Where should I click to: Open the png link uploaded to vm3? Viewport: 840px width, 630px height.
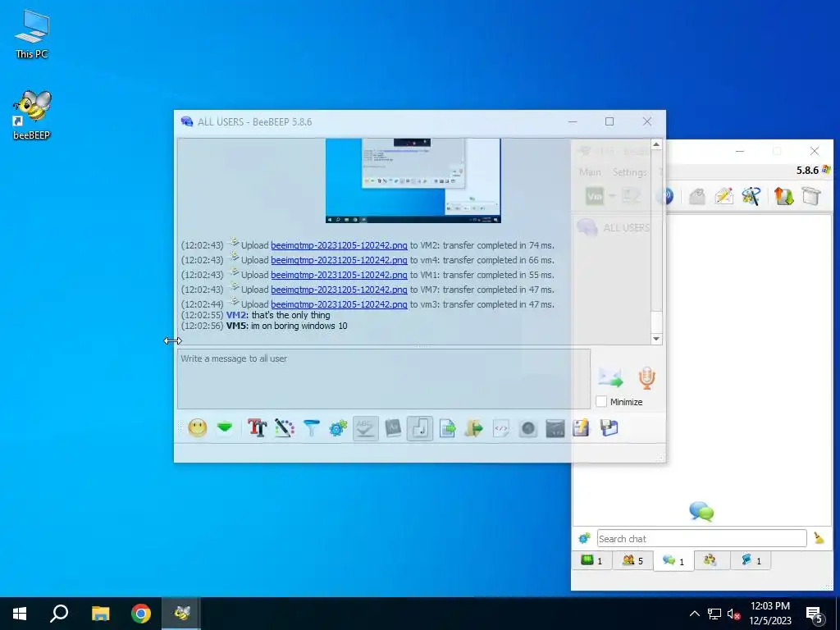tap(339, 304)
